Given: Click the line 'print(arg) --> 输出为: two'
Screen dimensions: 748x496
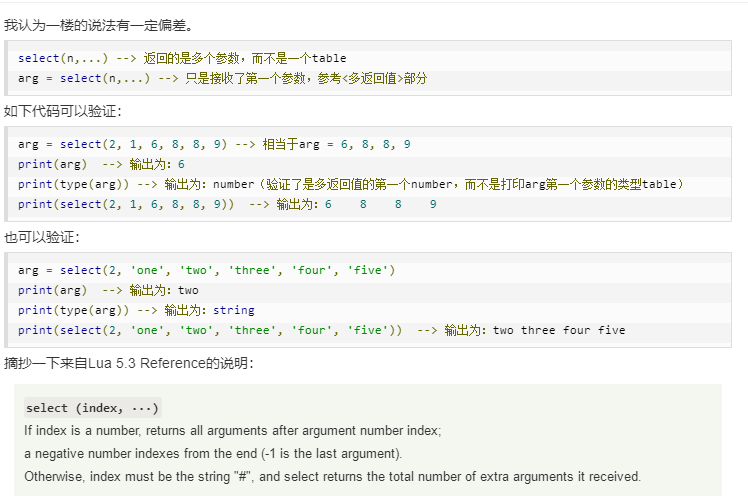Looking at the screenshot, I should [x=108, y=290].
